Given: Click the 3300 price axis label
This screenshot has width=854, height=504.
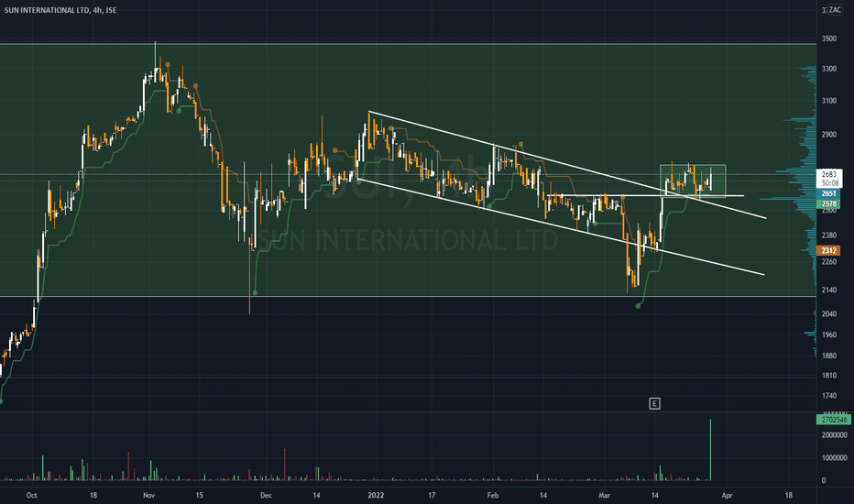Looking at the screenshot, I should (829, 70).
